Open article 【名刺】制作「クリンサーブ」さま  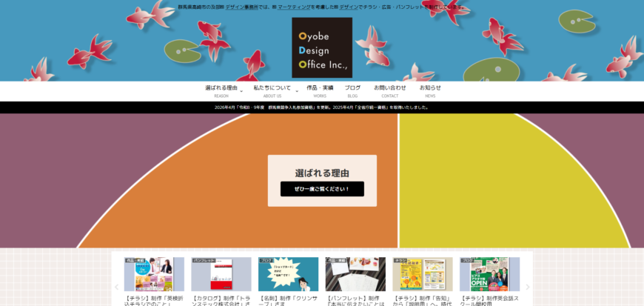[x=289, y=301]
